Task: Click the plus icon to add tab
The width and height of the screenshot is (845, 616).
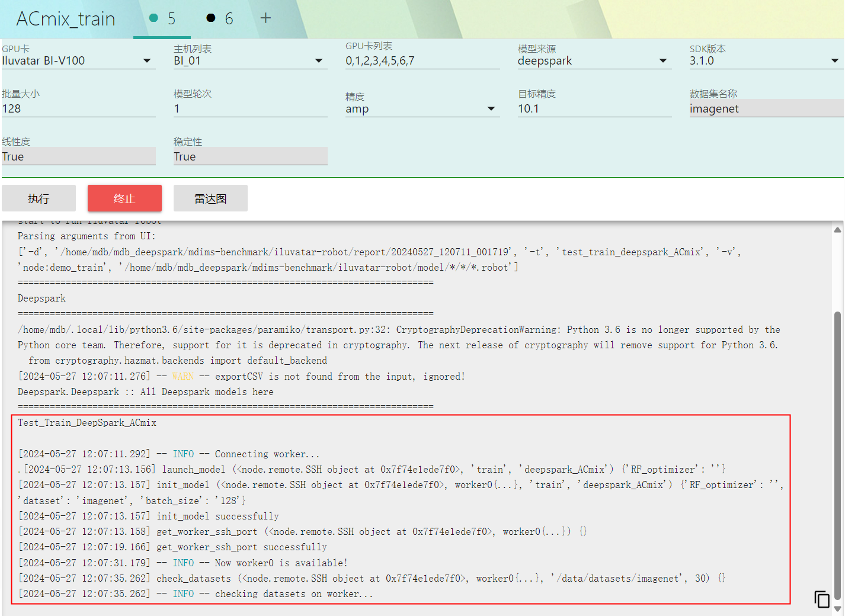Action: pyautogui.click(x=265, y=18)
